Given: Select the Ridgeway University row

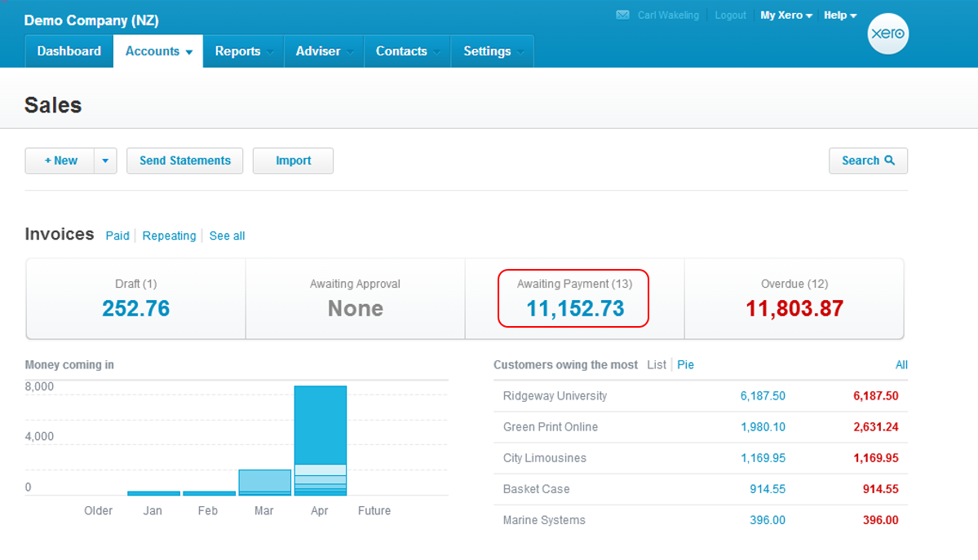Looking at the screenshot, I should tap(701, 396).
